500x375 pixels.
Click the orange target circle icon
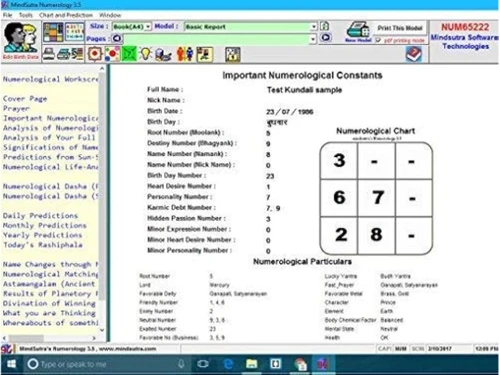[x=95, y=54]
